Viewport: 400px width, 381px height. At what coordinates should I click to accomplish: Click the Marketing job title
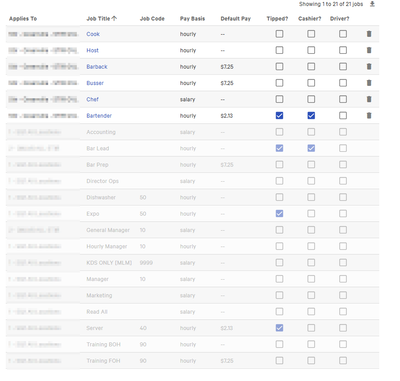(99, 295)
